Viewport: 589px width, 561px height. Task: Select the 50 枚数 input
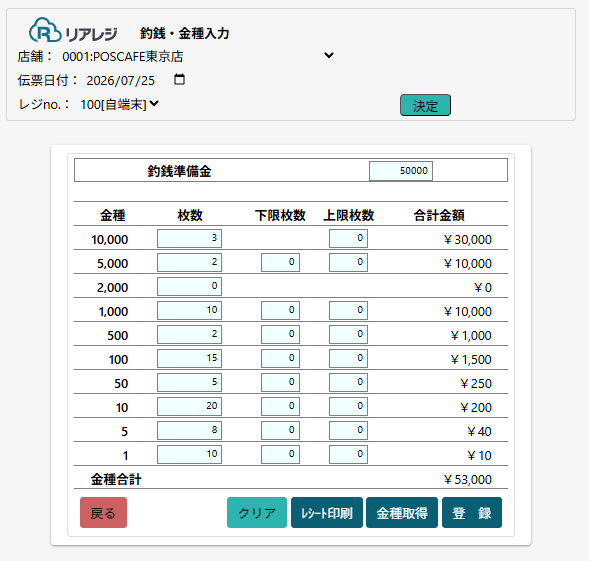[189, 383]
